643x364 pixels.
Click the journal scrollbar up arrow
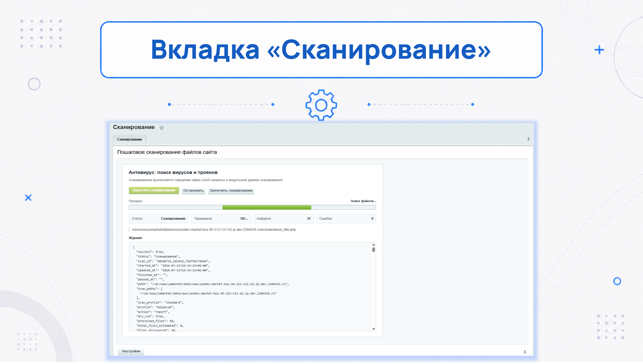[x=373, y=245]
